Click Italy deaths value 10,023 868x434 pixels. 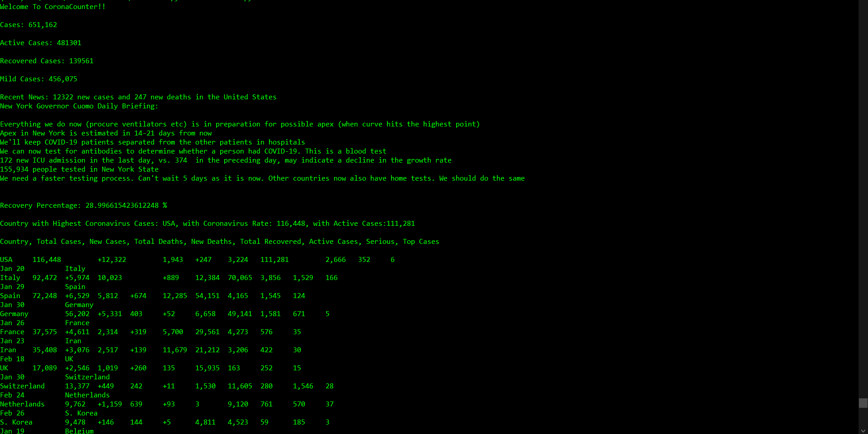110,278
